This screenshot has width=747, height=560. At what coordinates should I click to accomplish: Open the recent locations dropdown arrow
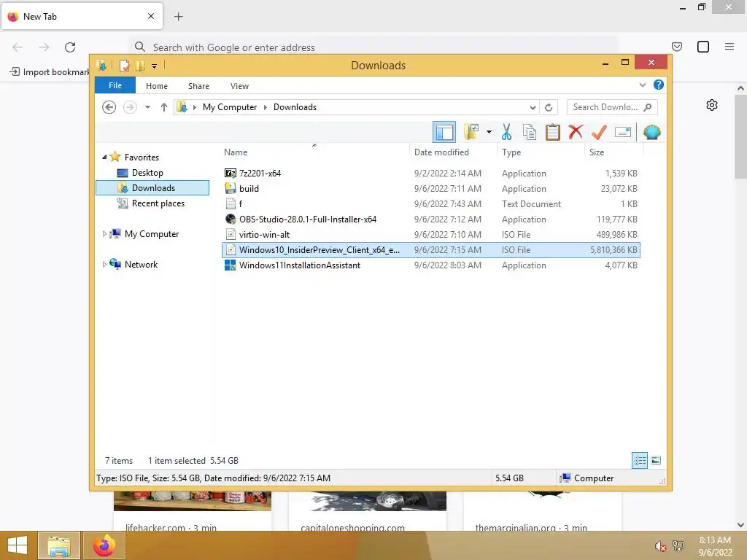pyautogui.click(x=147, y=107)
